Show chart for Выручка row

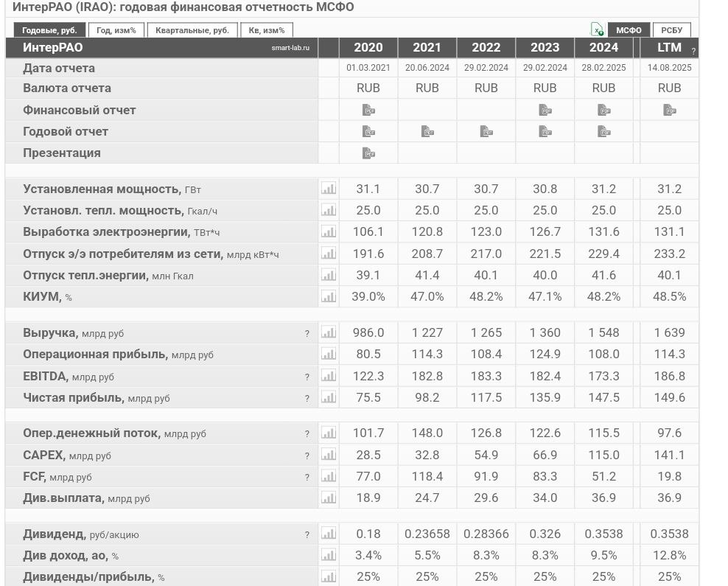tap(329, 332)
